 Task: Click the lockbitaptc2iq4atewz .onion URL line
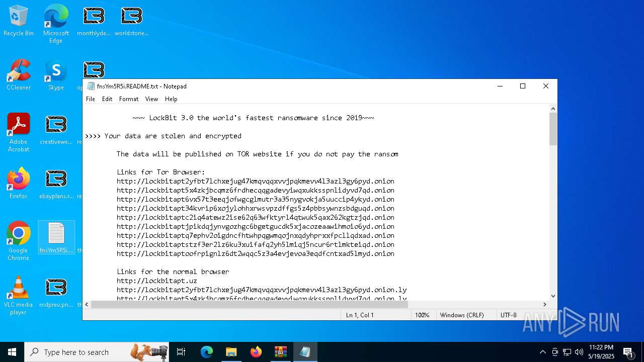(256, 217)
